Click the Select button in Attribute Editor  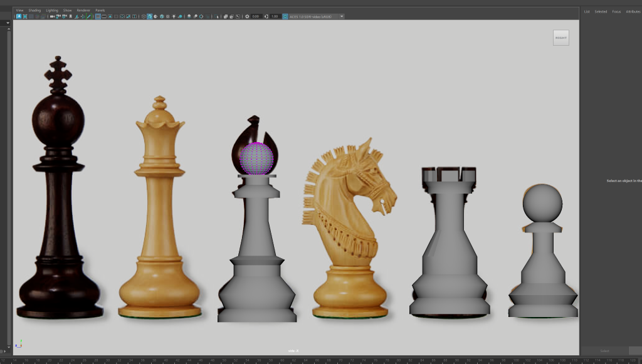click(604, 351)
